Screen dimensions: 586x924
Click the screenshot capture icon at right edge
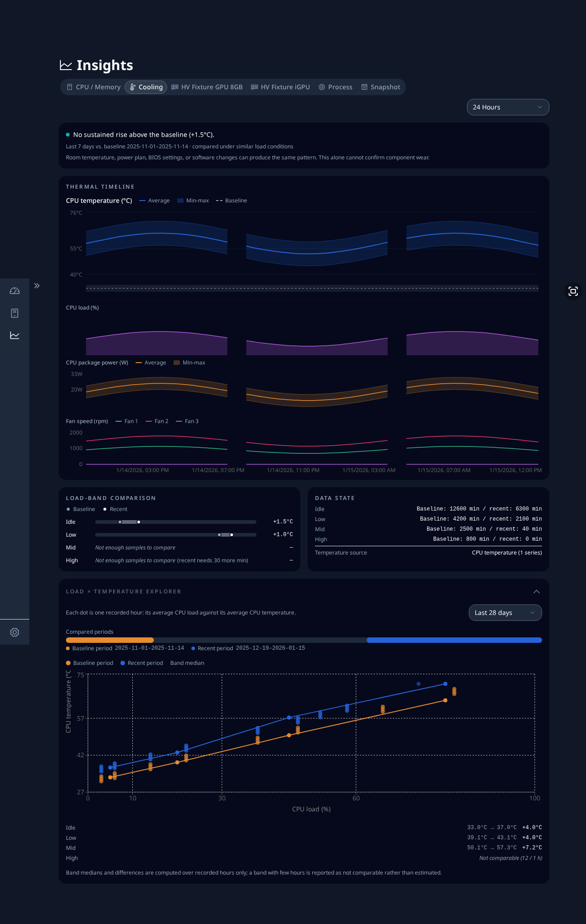[x=573, y=291]
